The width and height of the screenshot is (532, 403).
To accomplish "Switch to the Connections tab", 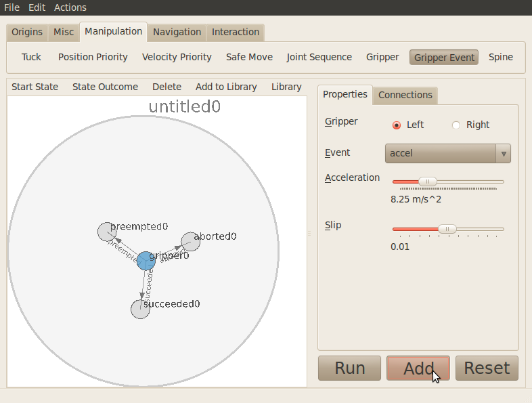I will 405,95.
